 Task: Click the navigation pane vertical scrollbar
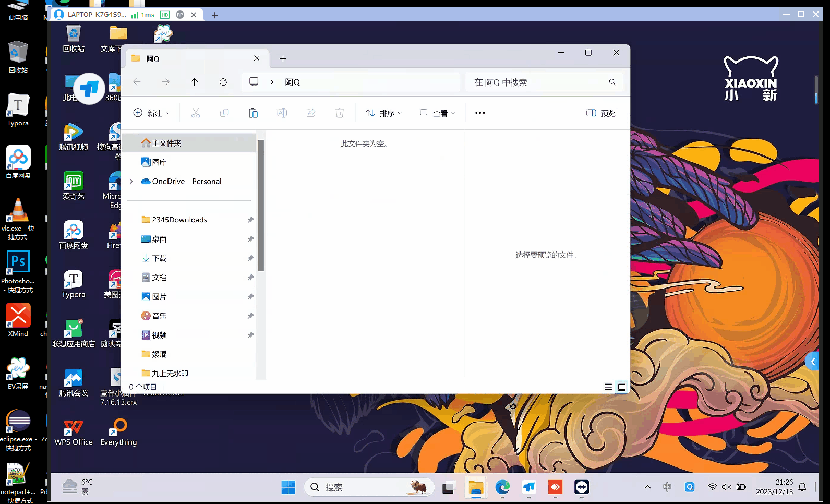261,206
